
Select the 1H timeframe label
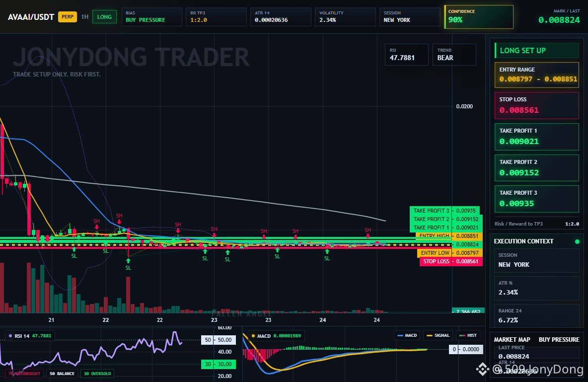pyautogui.click(x=85, y=17)
